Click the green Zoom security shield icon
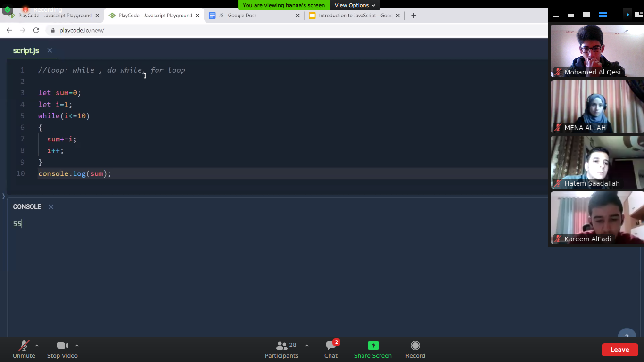The image size is (644, 362). coord(7,9)
